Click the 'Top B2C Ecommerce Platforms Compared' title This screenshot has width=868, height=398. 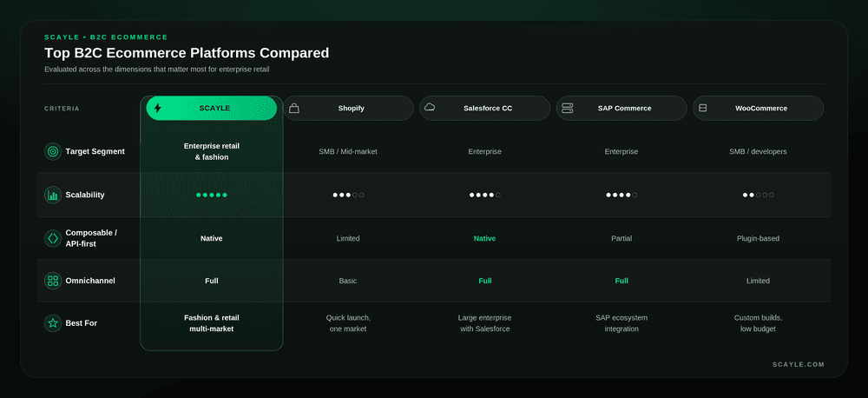187,53
